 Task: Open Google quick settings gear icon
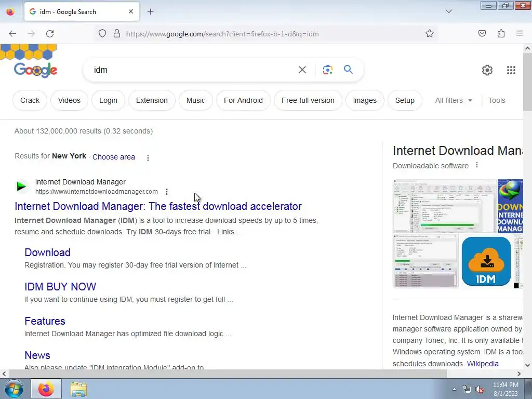coord(487,70)
